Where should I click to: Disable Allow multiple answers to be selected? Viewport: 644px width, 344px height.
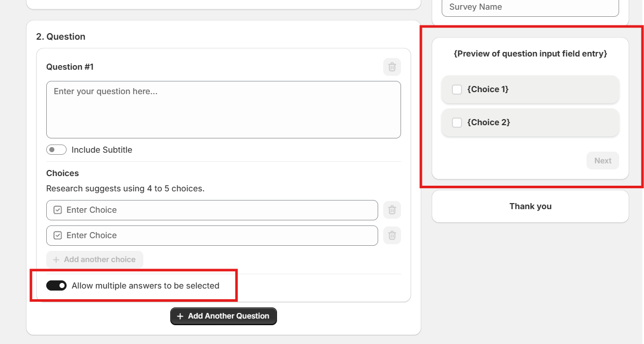coord(56,285)
